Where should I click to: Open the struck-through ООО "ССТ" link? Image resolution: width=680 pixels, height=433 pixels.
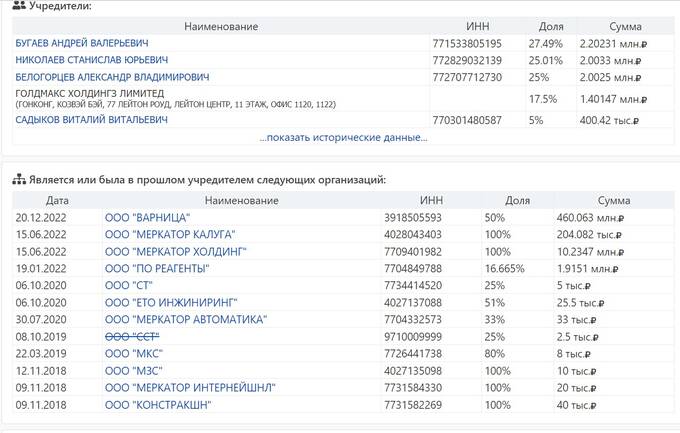[x=132, y=337]
